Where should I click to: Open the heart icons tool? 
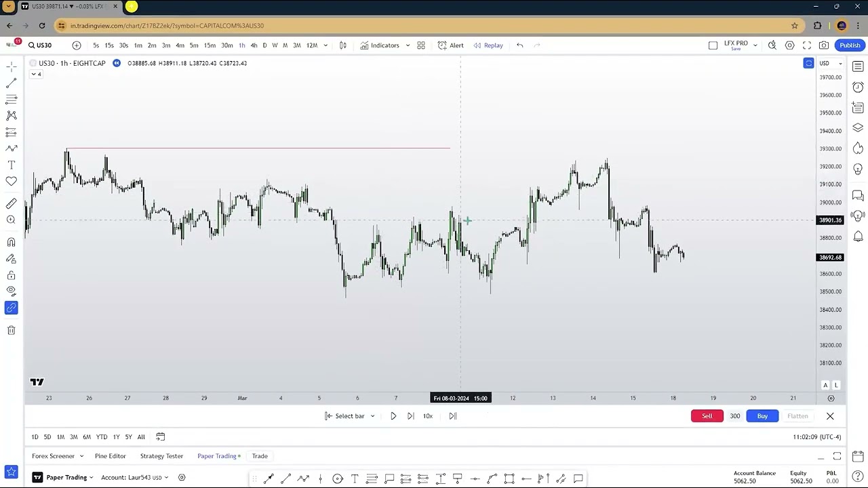pyautogui.click(x=11, y=181)
